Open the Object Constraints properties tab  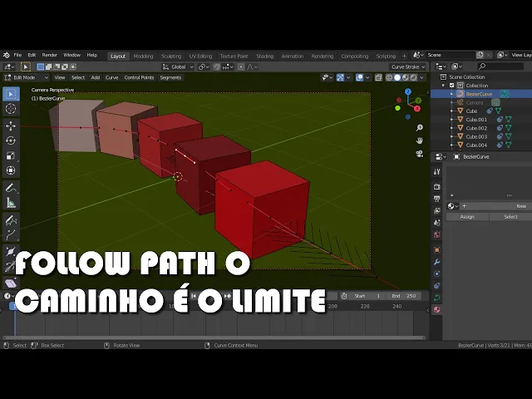click(x=437, y=286)
